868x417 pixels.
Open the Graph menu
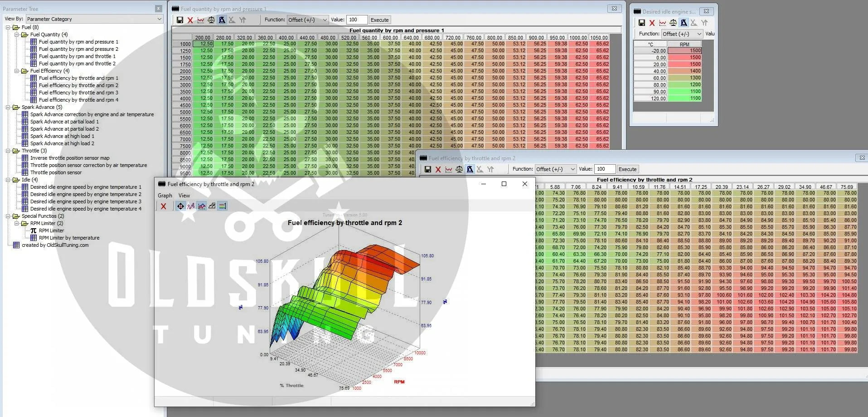click(x=165, y=196)
